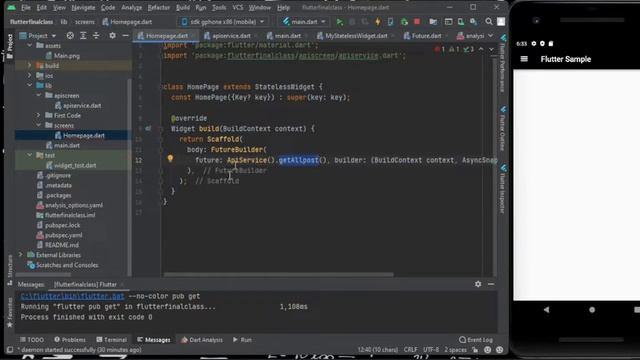The image size is (640, 360).
Task: Toggle tool window bars bottom-left icon
Action: coord(10,350)
